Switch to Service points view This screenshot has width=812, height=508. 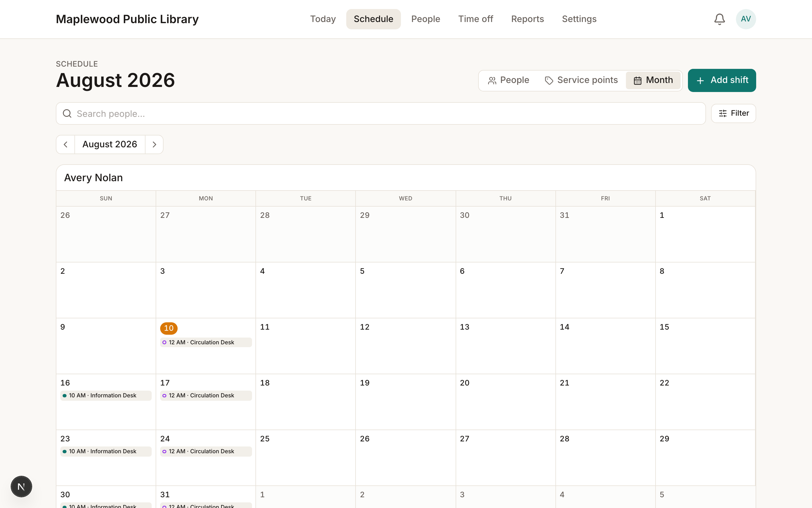[x=581, y=80]
